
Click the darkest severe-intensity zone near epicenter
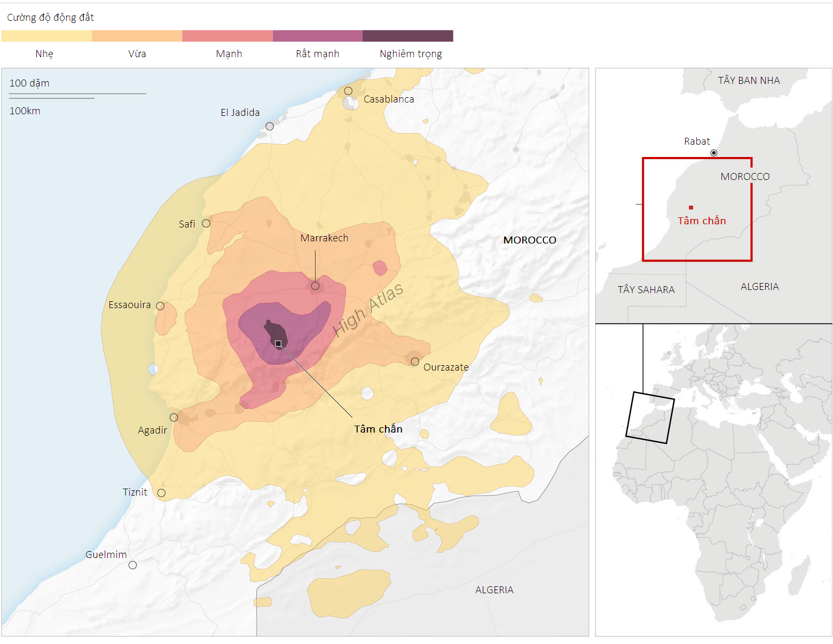(x=276, y=334)
